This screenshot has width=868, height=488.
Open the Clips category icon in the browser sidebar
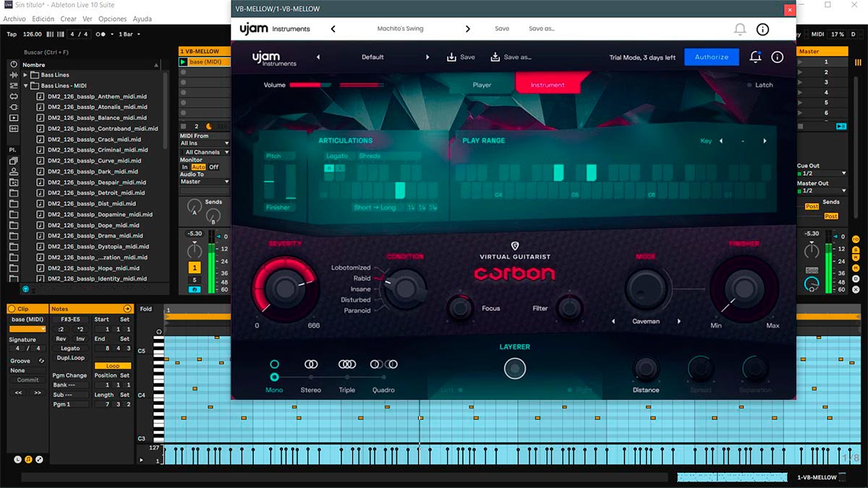point(14,117)
